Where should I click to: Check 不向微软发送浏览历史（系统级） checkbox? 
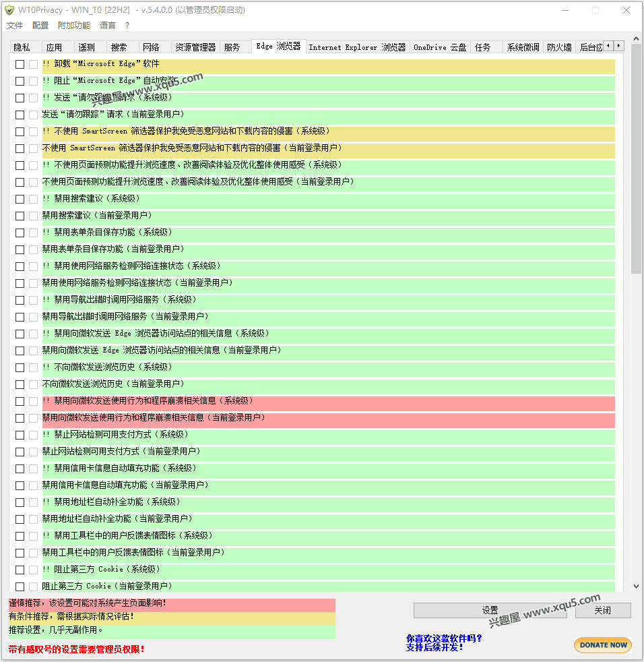[x=20, y=367]
